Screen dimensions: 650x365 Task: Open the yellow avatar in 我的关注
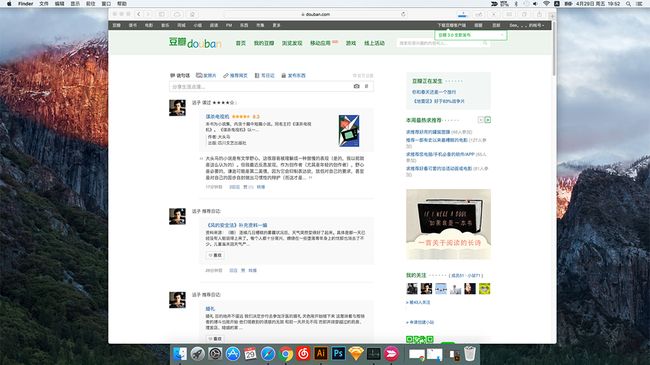click(485, 288)
